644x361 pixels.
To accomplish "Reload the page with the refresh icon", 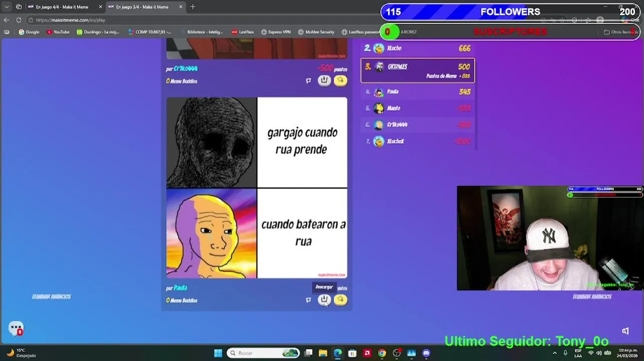I will (x=19, y=20).
